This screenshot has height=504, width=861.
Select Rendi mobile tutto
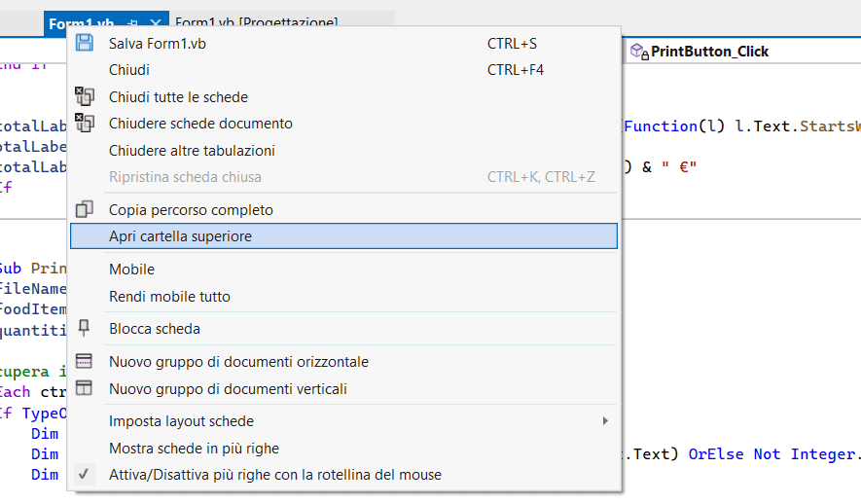[x=169, y=297]
